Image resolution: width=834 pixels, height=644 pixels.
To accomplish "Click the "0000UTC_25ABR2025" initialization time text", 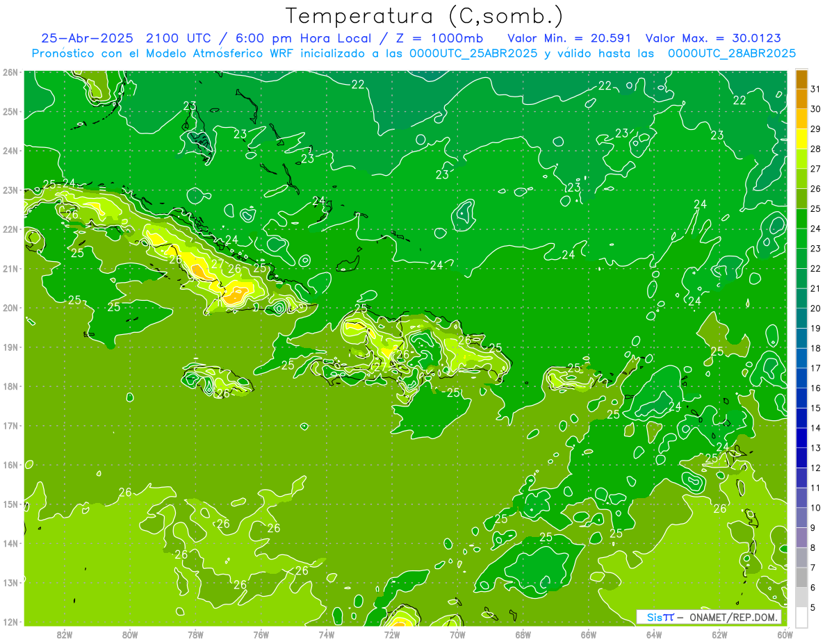I will [473, 53].
